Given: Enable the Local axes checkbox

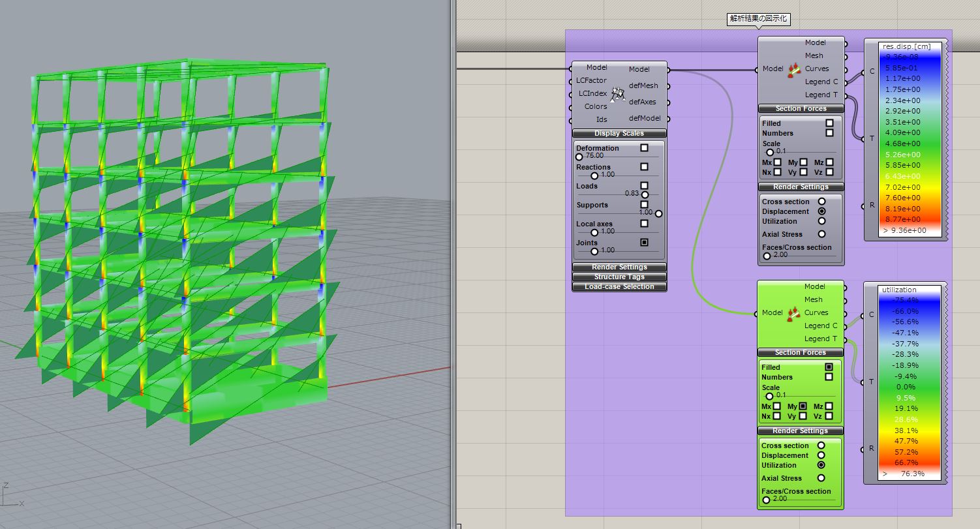Looking at the screenshot, I should 645,224.
